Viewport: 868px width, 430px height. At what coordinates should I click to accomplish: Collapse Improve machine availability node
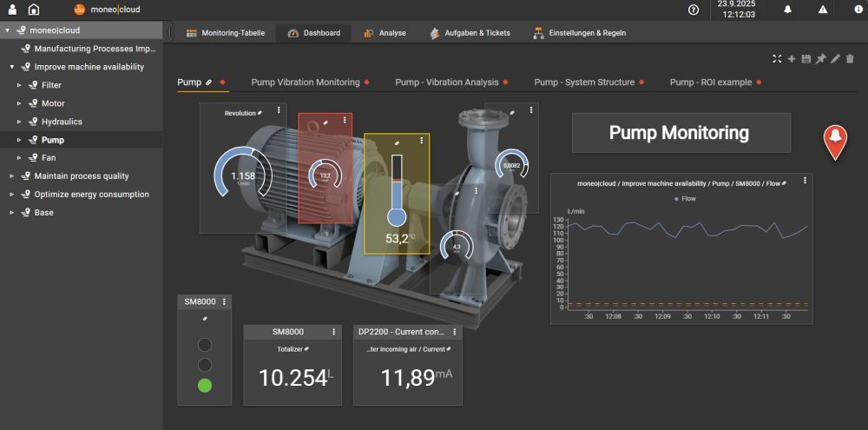point(12,67)
